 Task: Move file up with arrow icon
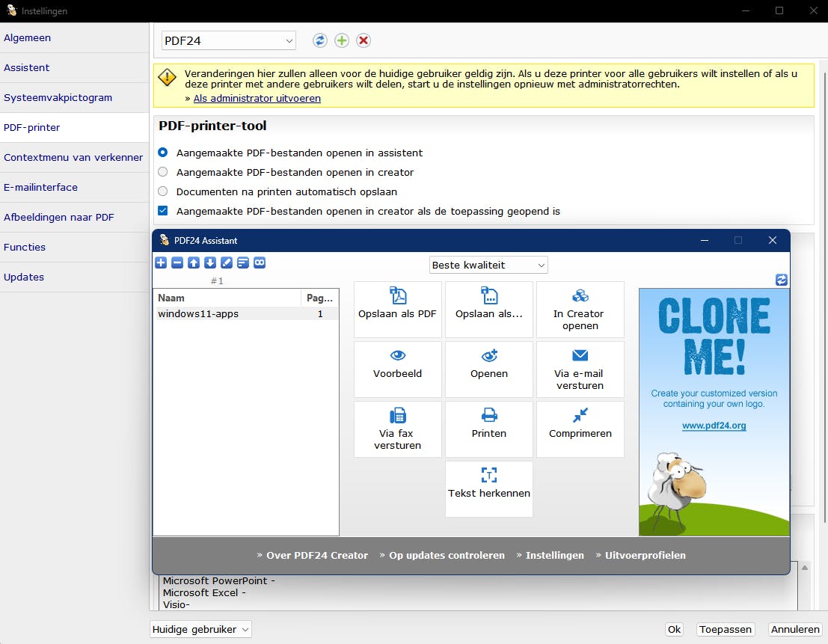[194, 263]
